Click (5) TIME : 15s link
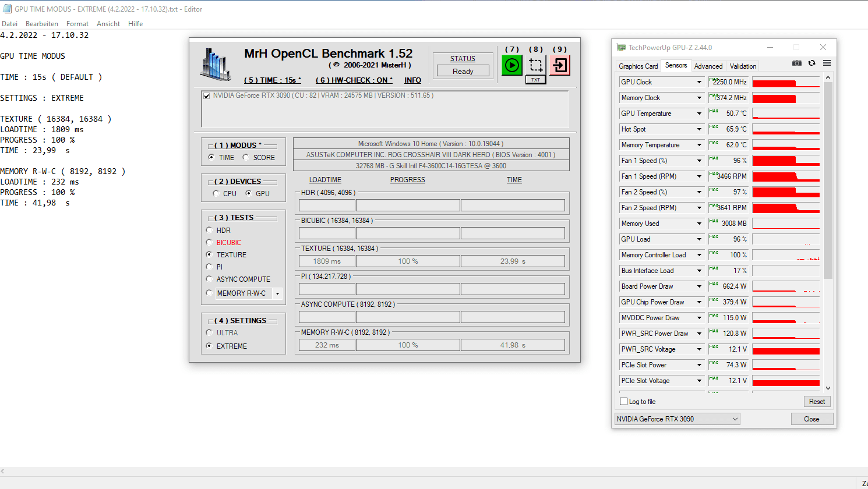868x489 pixels. [273, 80]
